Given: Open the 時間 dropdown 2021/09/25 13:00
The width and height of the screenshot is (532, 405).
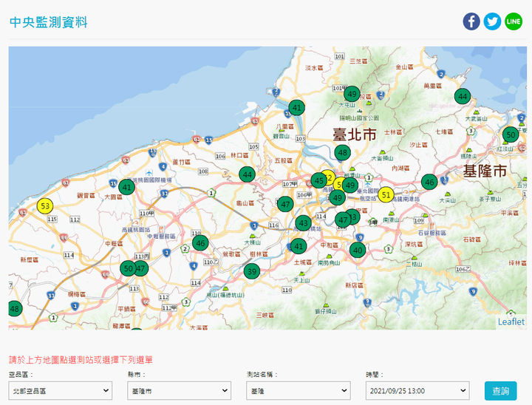Looking at the screenshot, I should point(417,391).
